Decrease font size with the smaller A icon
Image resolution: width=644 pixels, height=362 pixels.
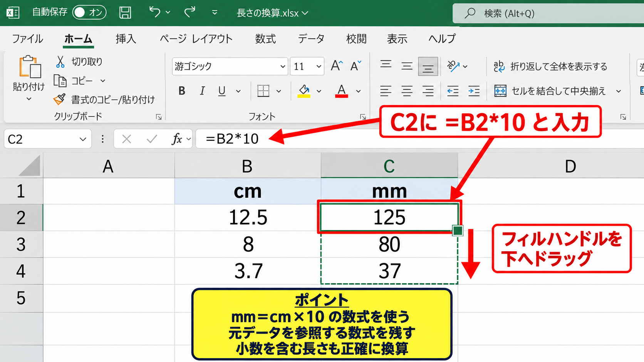[356, 66]
